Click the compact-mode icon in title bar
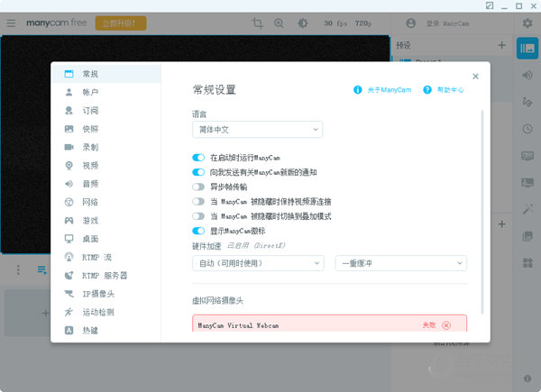This screenshot has height=392, width=541. coord(490,6)
